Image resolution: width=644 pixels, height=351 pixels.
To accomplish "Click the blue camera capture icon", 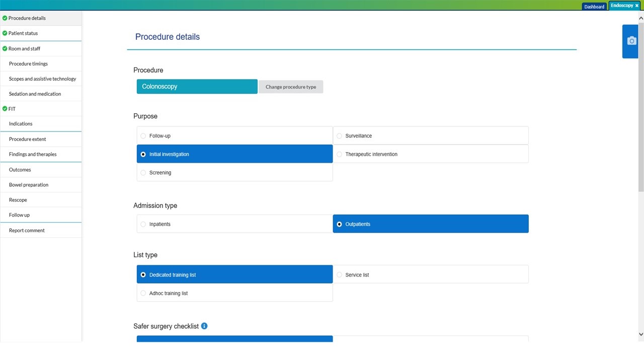I will point(631,41).
